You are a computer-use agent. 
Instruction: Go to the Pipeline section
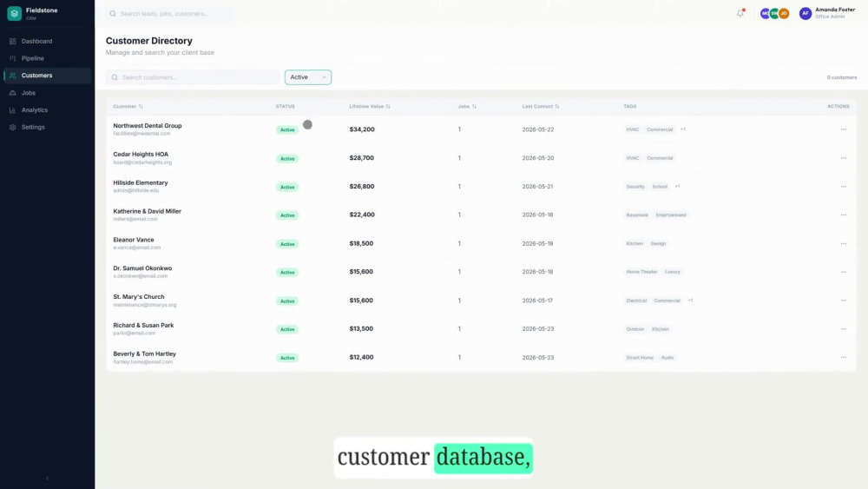tap(47, 58)
